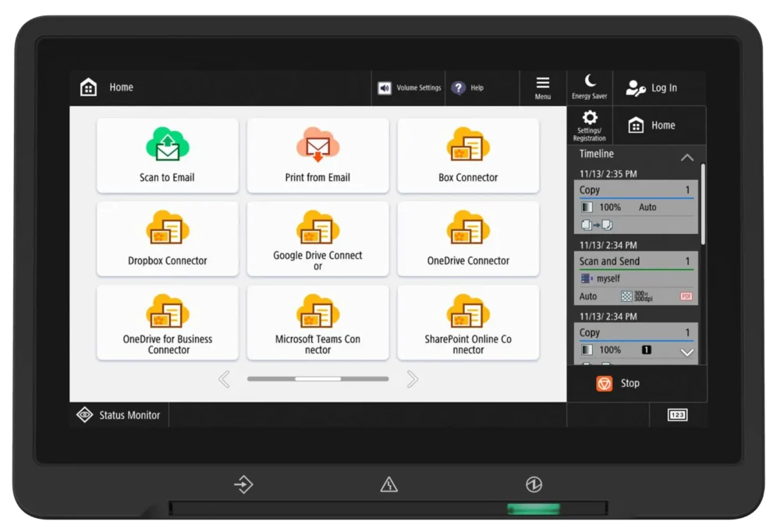Screen dimensions: 780x532
Task: Open the Microsoft Teams Connector tile
Action: click(x=317, y=322)
